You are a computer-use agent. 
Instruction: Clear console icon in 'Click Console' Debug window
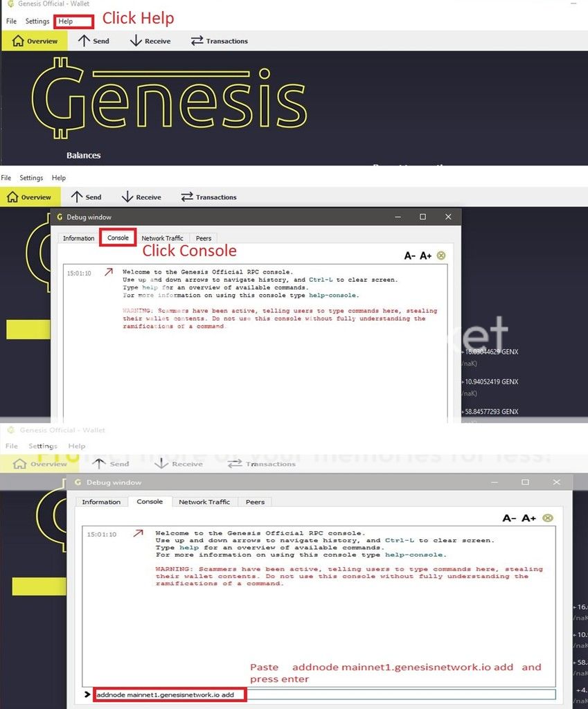click(441, 255)
